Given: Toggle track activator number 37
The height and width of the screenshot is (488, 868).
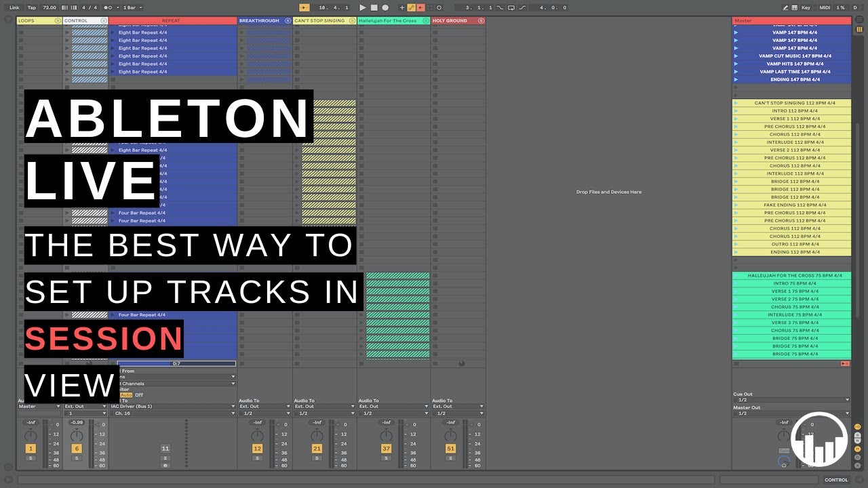Looking at the screenshot, I should tap(386, 449).
